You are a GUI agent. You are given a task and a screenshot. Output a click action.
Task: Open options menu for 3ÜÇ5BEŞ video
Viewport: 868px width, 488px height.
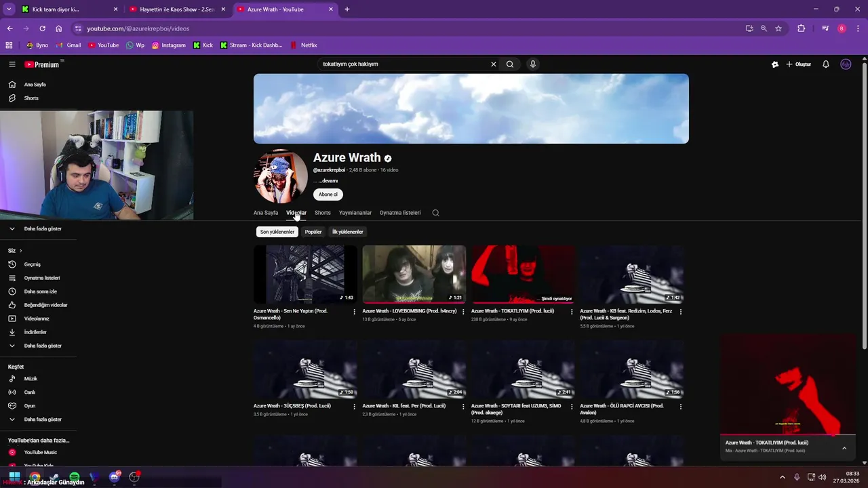click(x=354, y=407)
